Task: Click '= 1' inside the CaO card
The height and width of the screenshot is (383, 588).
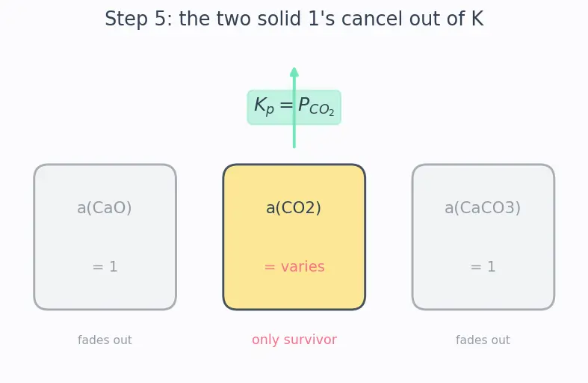Action: (105, 267)
